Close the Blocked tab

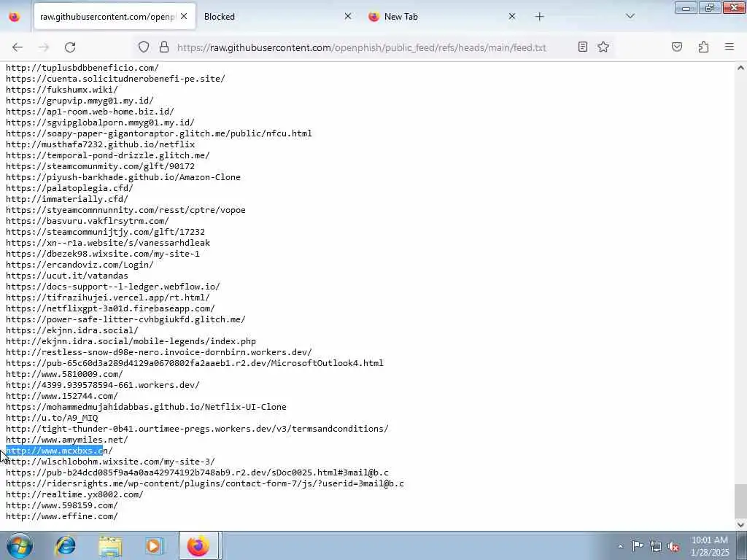348,16
